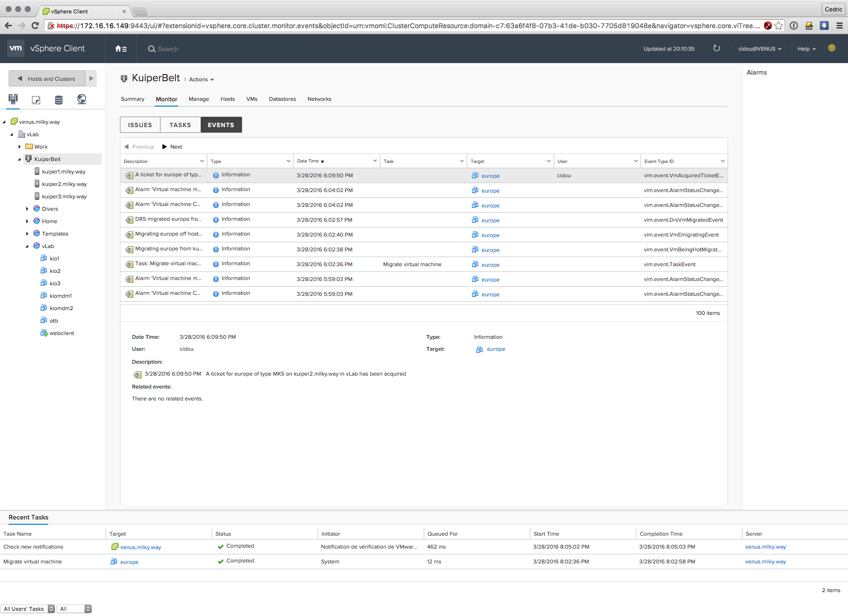848x616 pixels.
Task: Bookmark this page with the star icon
Action: (779, 26)
